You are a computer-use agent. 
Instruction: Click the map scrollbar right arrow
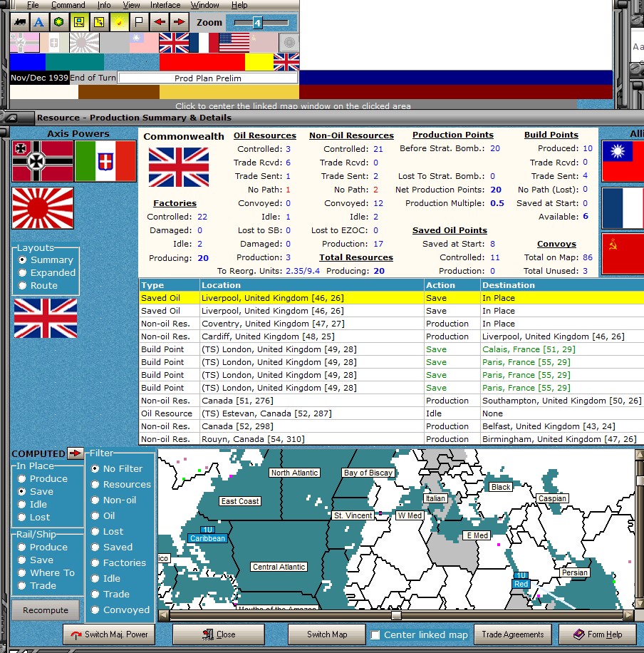coord(628,615)
